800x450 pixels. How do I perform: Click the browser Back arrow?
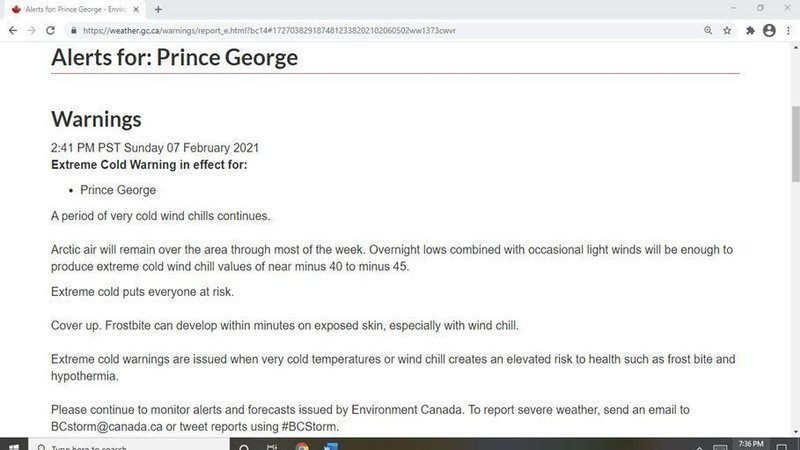(x=12, y=30)
